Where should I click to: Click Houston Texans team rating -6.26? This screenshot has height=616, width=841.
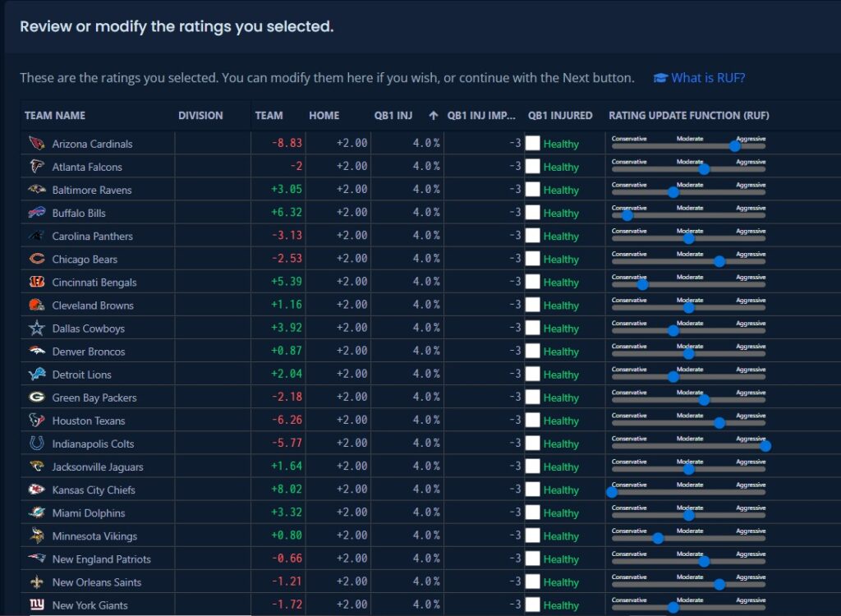pyautogui.click(x=287, y=421)
